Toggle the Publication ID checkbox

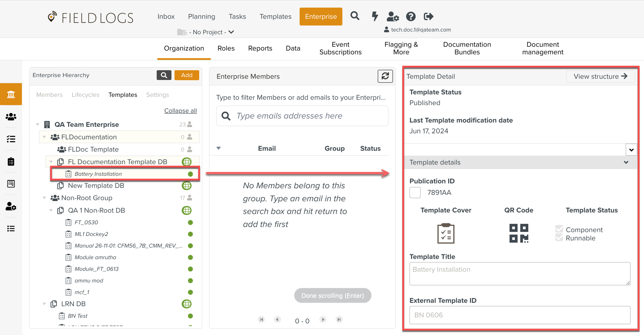point(415,193)
